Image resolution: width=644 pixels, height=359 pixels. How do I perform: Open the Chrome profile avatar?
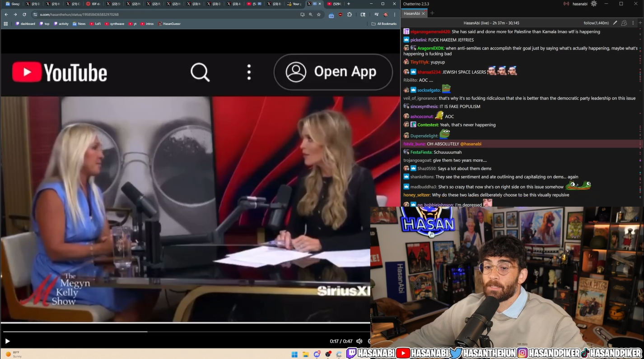385,14
